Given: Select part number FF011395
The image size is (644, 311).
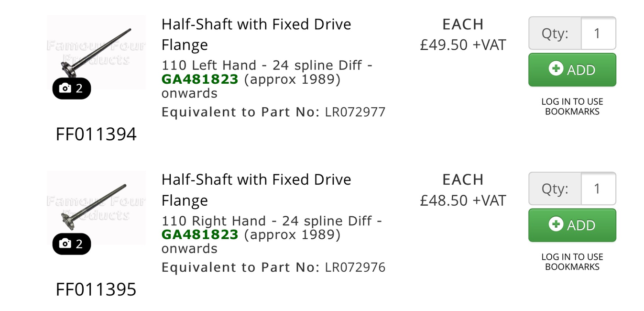Looking at the screenshot, I should [x=96, y=290].
